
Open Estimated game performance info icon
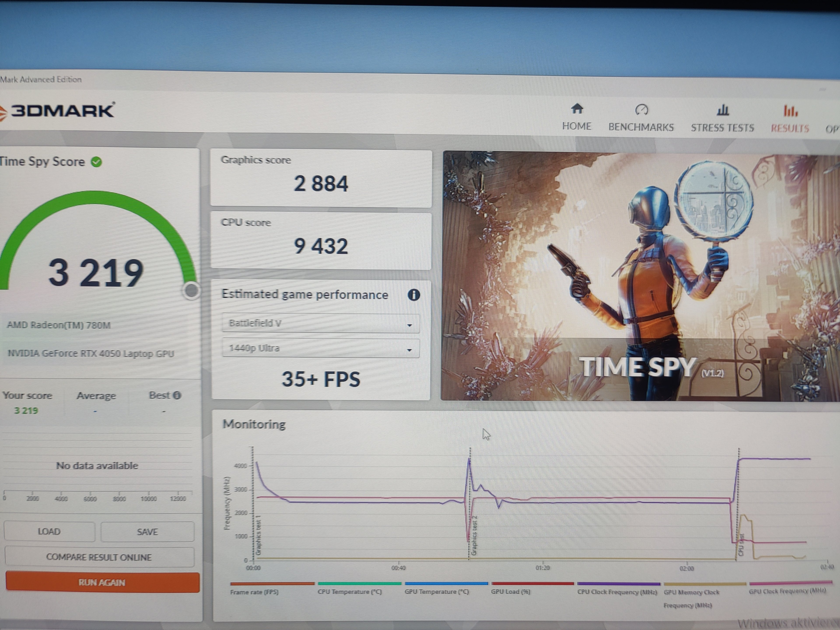(413, 295)
